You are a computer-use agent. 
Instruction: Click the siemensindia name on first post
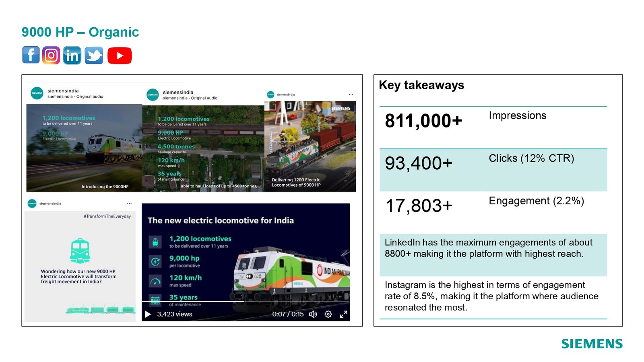click(x=63, y=90)
